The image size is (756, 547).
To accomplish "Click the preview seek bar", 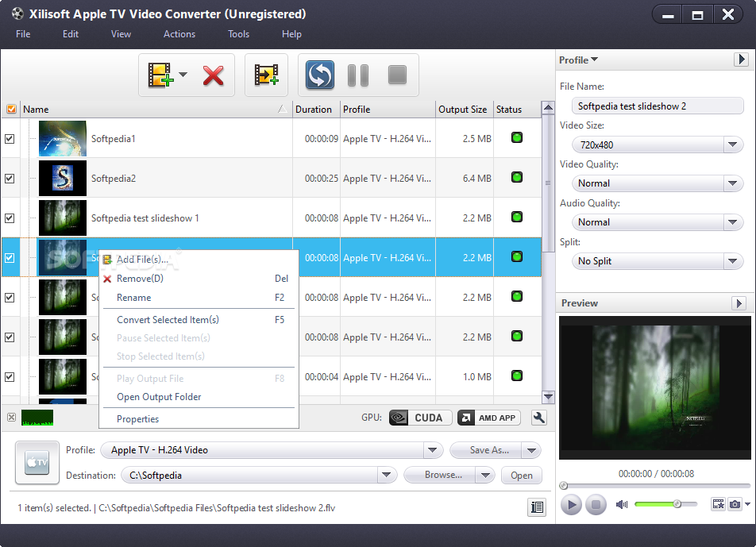I will 654,485.
